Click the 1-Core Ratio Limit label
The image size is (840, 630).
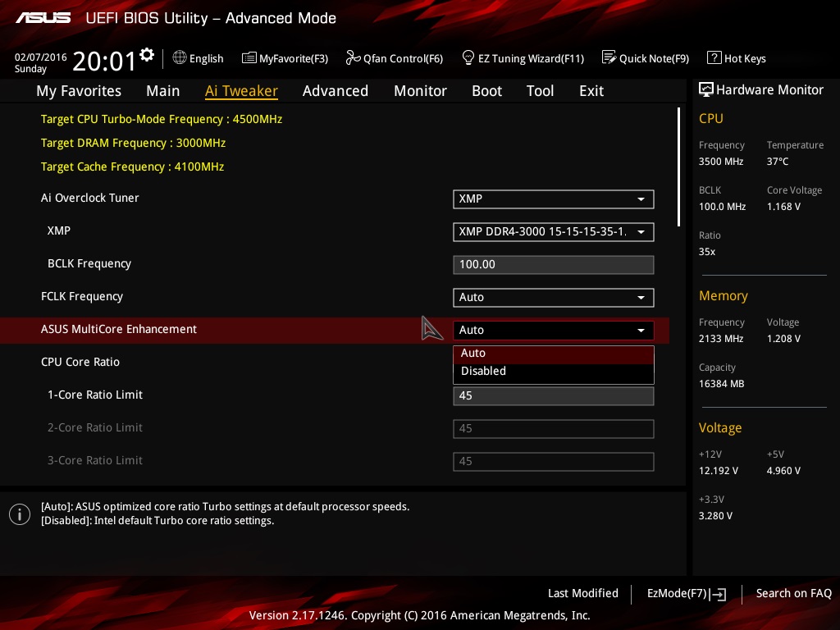tap(95, 395)
